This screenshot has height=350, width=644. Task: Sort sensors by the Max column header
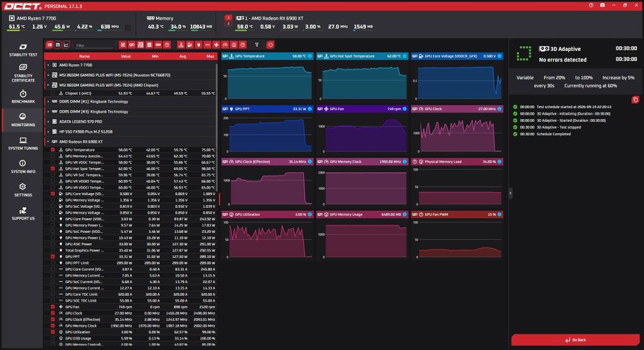[211, 56]
